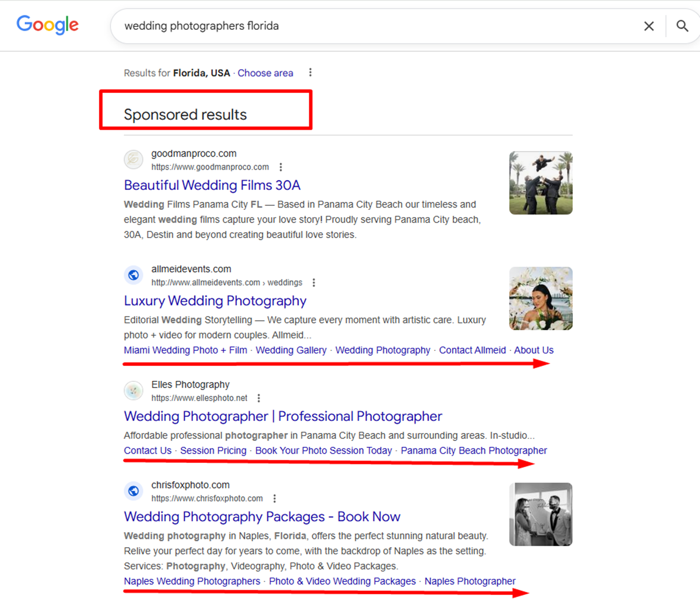This screenshot has width=700, height=601.
Task: Open three-dot menu for Elles Photography result
Action: 259,398
